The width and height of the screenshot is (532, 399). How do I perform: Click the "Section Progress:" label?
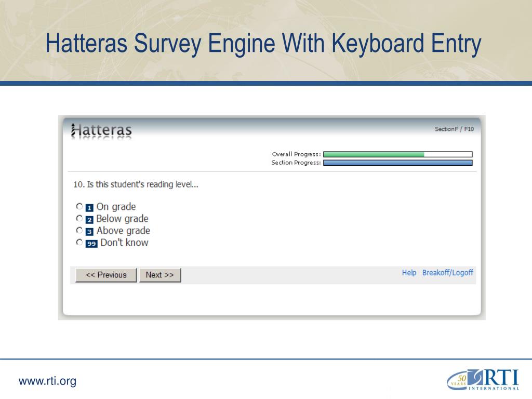click(x=296, y=163)
